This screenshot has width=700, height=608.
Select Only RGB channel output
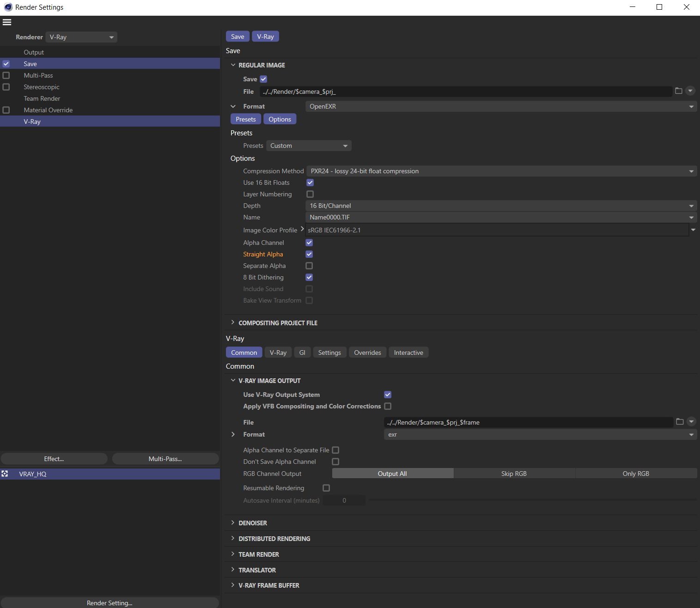click(636, 474)
